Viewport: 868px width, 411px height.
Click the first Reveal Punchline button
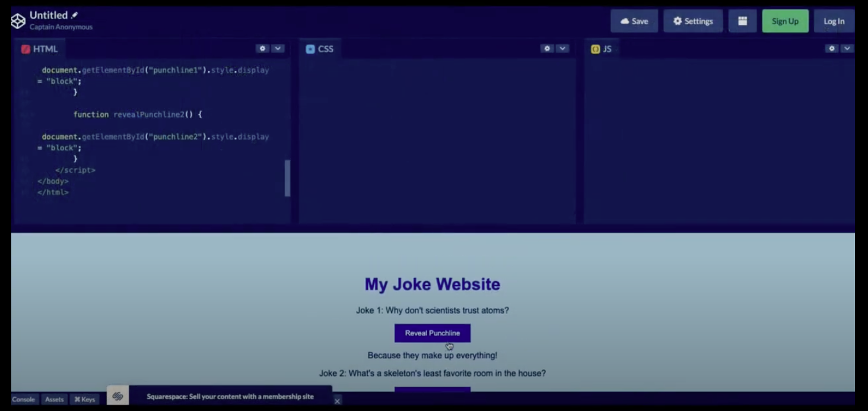pyautogui.click(x=433, y=333)
